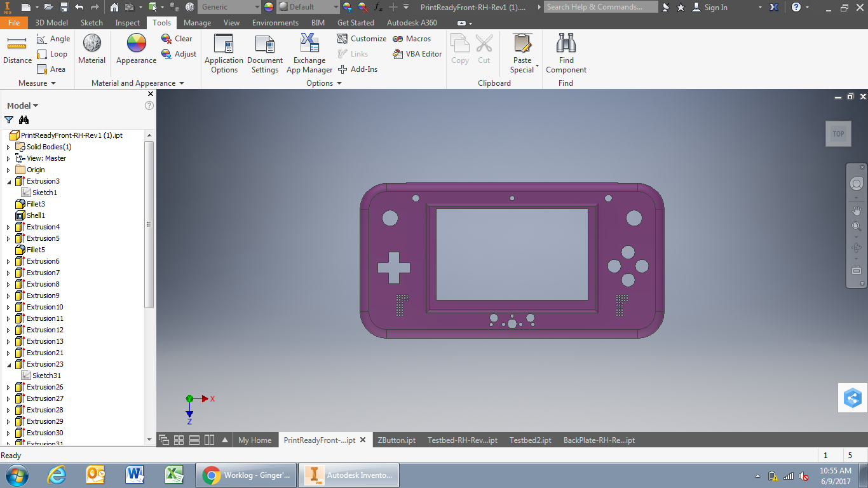Open the Paste Special dropdown arrow

click(538, 66)
